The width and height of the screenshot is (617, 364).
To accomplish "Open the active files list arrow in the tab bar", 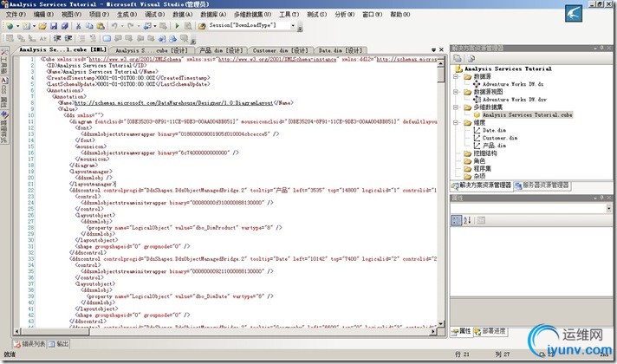I will (x=433, y=50).
